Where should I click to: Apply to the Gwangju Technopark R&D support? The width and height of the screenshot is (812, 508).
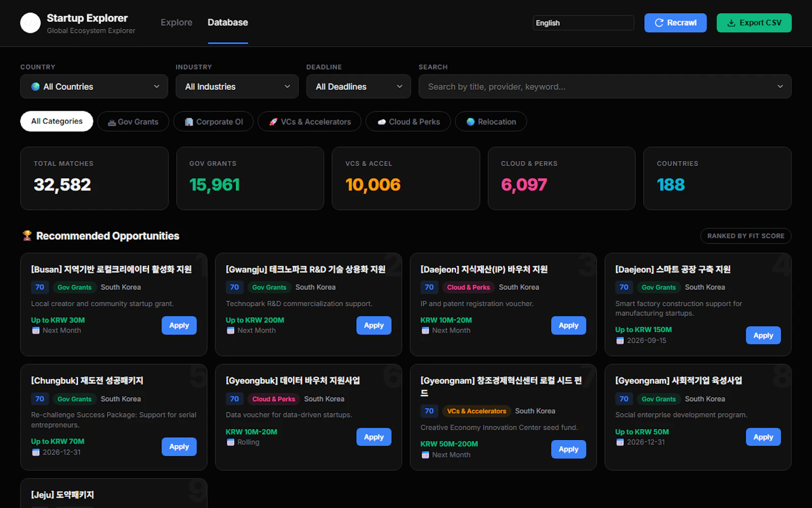374,326
